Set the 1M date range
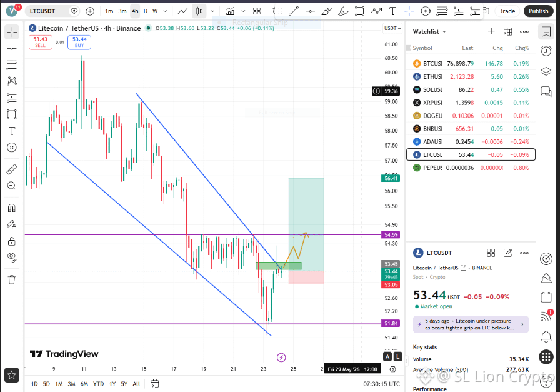The width and height of the screenshot is (560, 392). (59, 384)
